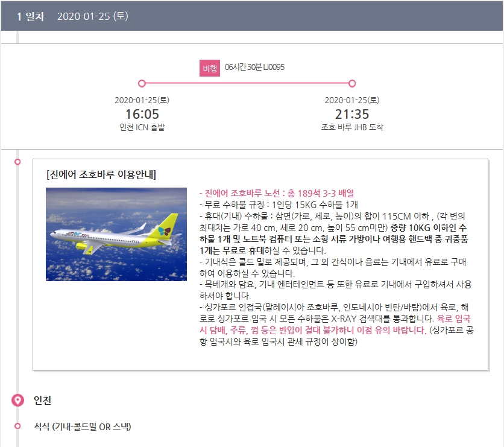Viewport: 504px width, 447px height.
Task: Click 석식 (기내-콜드밀 OR 스낵) meal entry
Action: (x=82, y=426)
